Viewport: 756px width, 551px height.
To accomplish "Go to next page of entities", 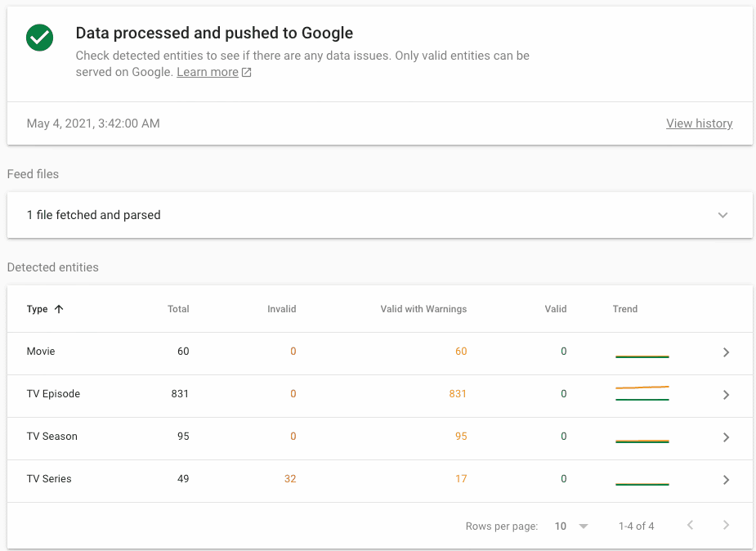I will tap(726, 526).
